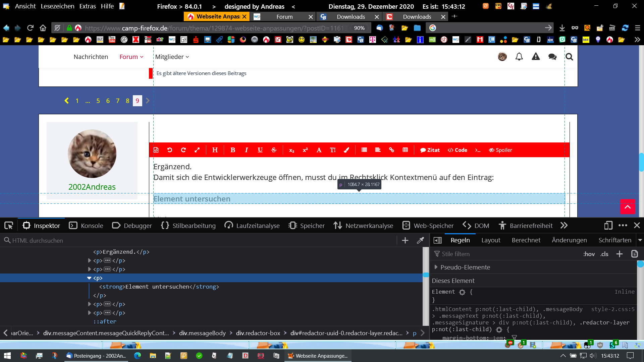Collapse the selected p node in HTML tree
This screenshot has width=644, height=362.
(89, 278)
